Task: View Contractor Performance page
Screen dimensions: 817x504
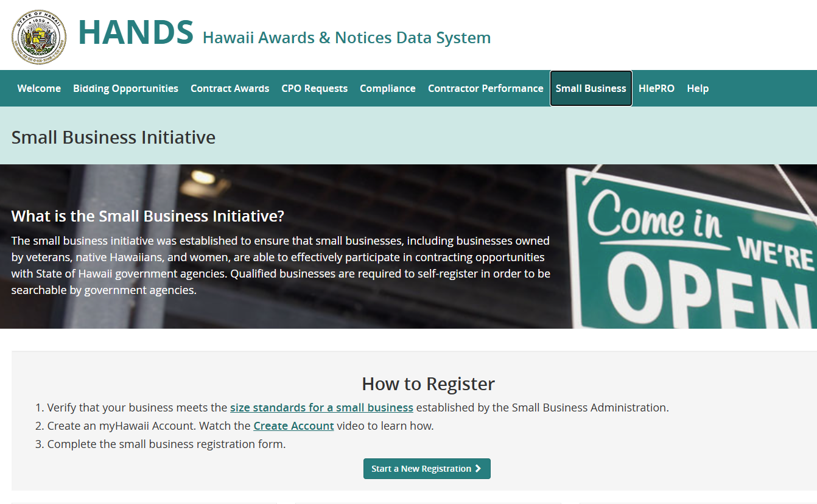Action: coord(485,88)
